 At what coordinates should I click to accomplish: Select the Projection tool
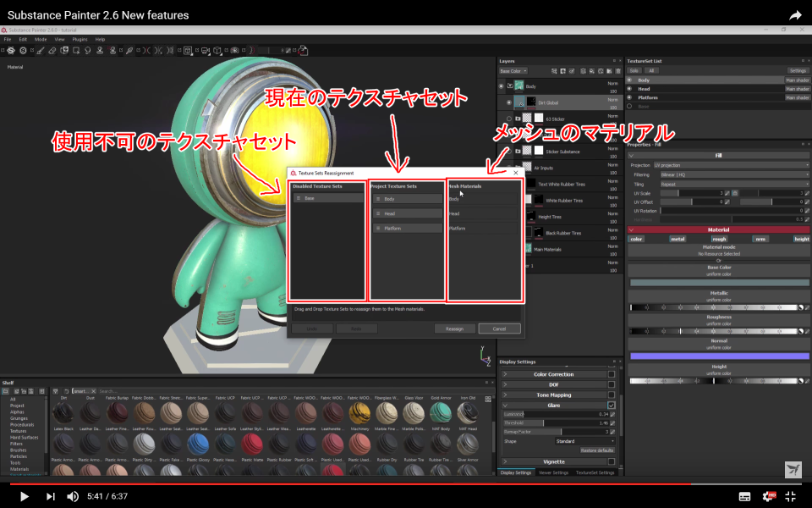coord(64,50)
